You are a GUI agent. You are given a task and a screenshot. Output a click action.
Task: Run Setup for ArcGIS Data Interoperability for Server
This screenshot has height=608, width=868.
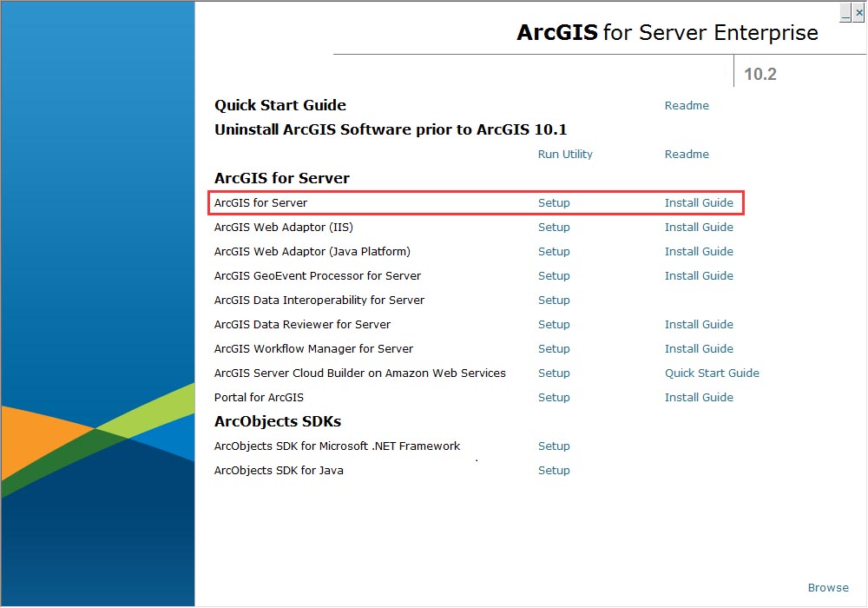tap(554, 301)
